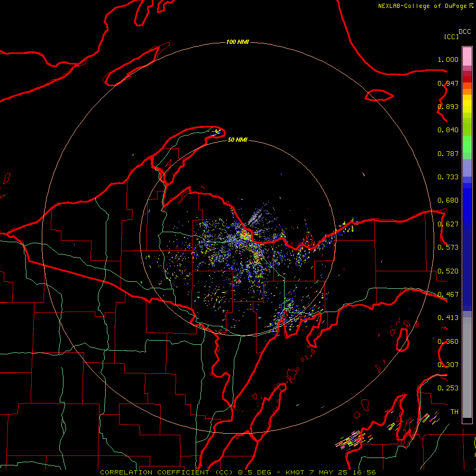Image resolution: width=476 pixels, height=476 pixels.
Task: Click the KMQT station ID in the caption
Action: [295, 472]
